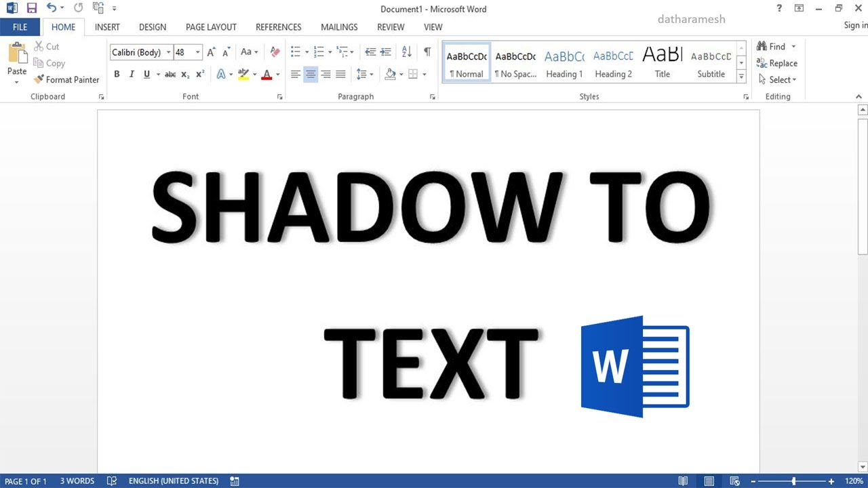Open the FILE tab
868x488 pixels.
coord(20,27)
